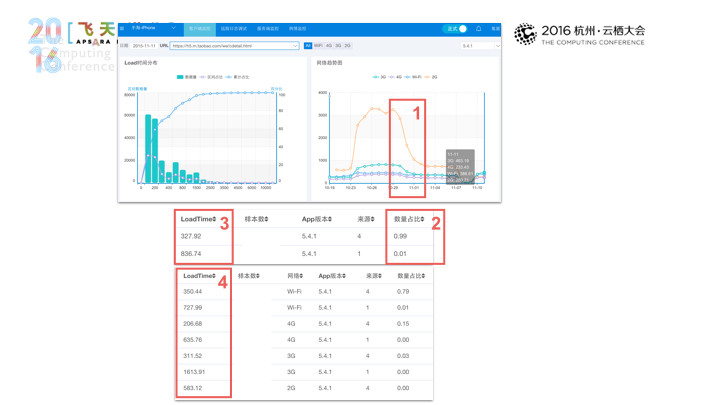This screenshot has width=720, height=405.
Task: Sort the first table by 来源 column
Action: (x=366, y=219)
